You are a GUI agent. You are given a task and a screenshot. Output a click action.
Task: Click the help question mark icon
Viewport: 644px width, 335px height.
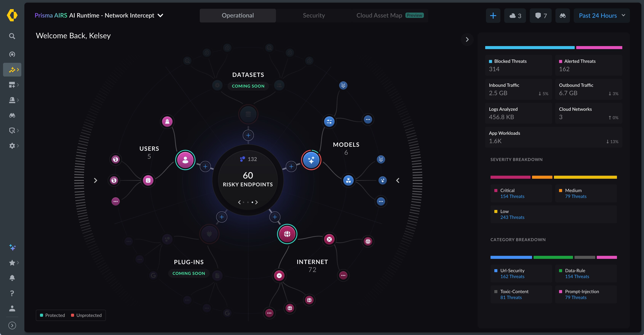(x=12, y=293)
